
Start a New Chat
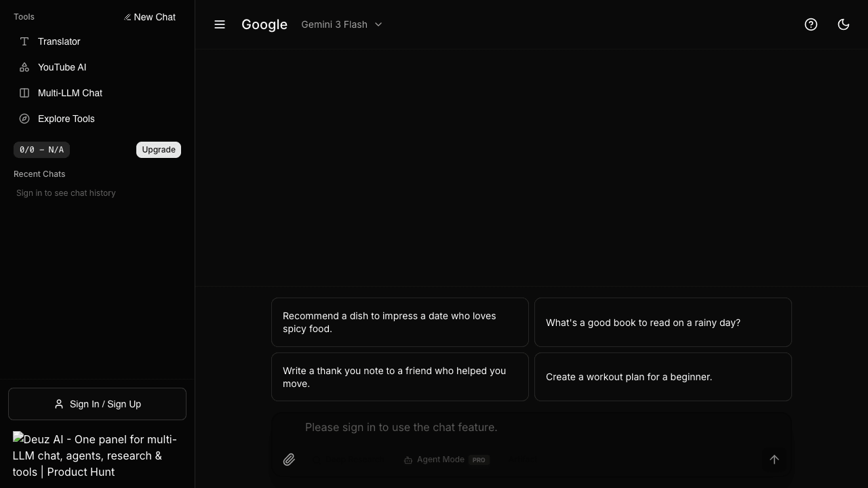tap(150, 17)
